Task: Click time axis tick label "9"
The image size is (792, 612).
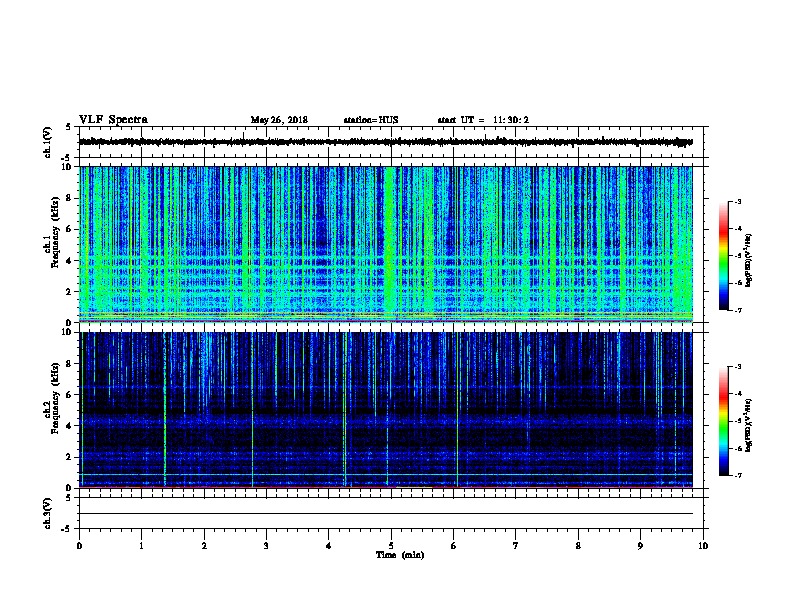Action: pyautogui.click(x=640, y=545)
